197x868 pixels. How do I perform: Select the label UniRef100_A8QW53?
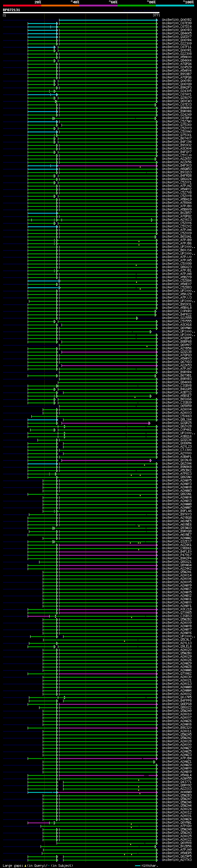point(176,169)
